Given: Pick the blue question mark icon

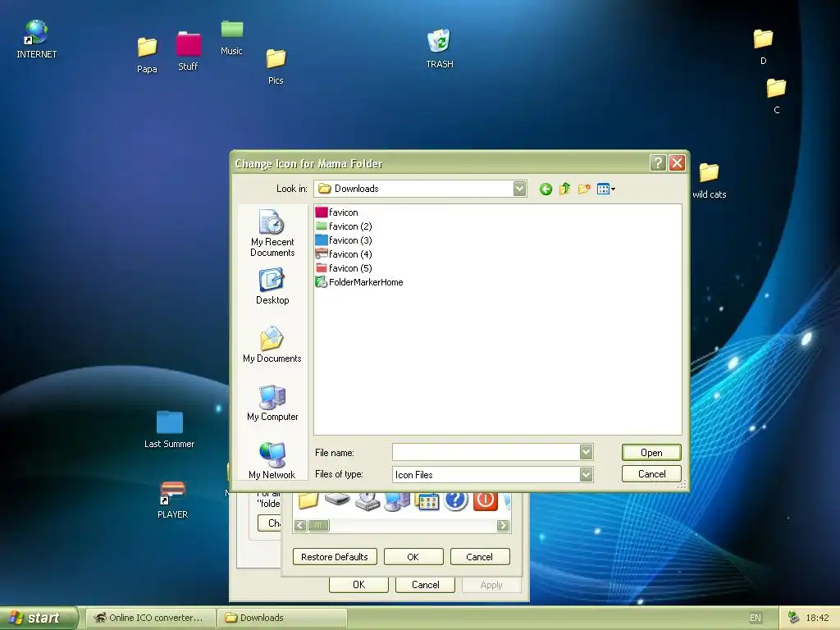Looking at the screenshot, I should coord(456,500).
